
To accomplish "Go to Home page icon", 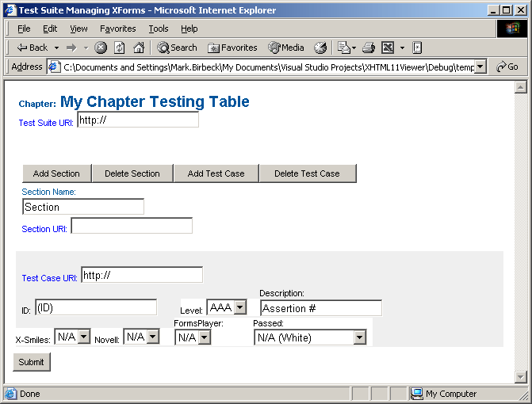I will (x=139, y=48).
